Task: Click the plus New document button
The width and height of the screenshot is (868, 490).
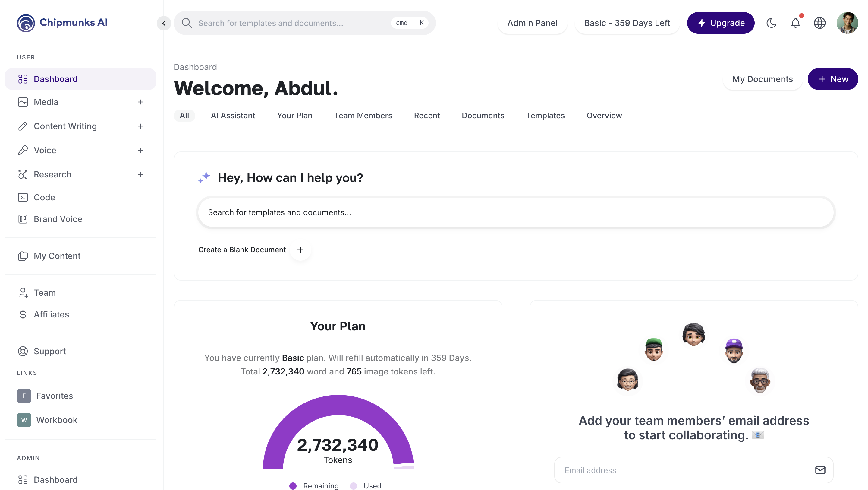Action: pyautogui.click(x=833, y=79)
